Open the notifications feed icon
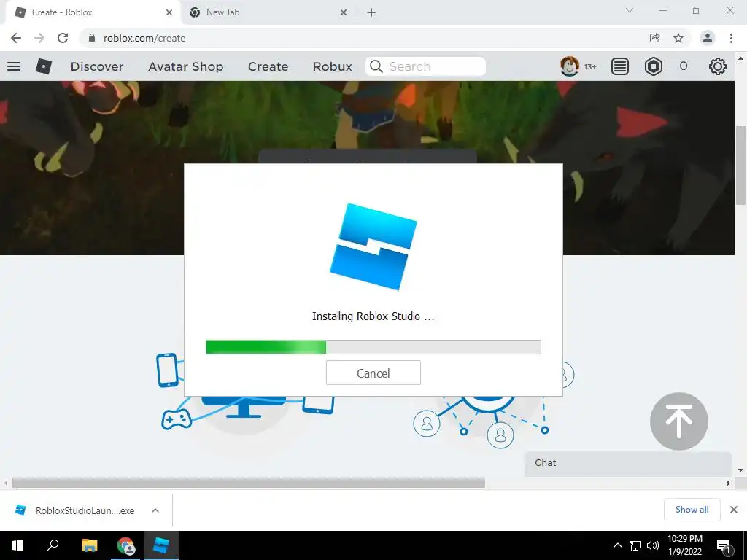Image resolution: width=747 pixels, height=560 pixels. tap(620, 66)
